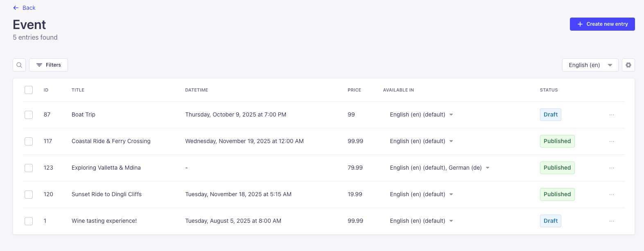Open row actions for Coastal Ride & Ferry Crossing
Screen dimensions: 644x251
[612, 141]
